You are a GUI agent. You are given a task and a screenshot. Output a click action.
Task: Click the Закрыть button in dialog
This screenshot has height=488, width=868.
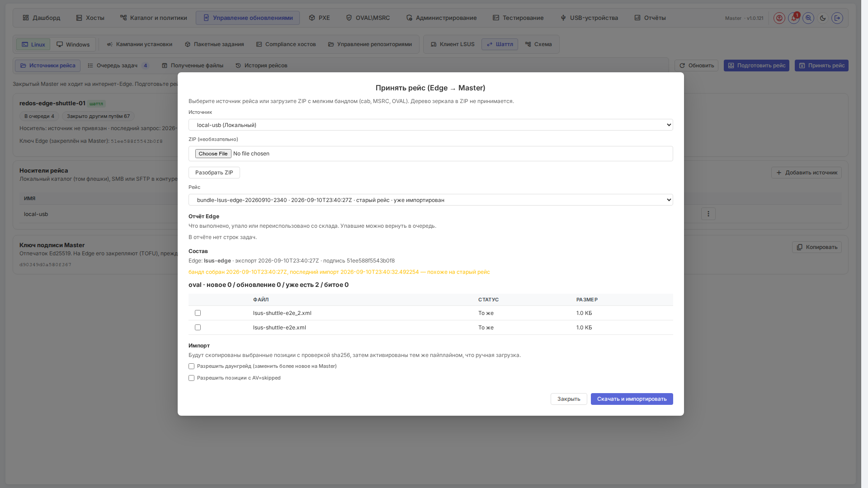[x=569, y=399]
